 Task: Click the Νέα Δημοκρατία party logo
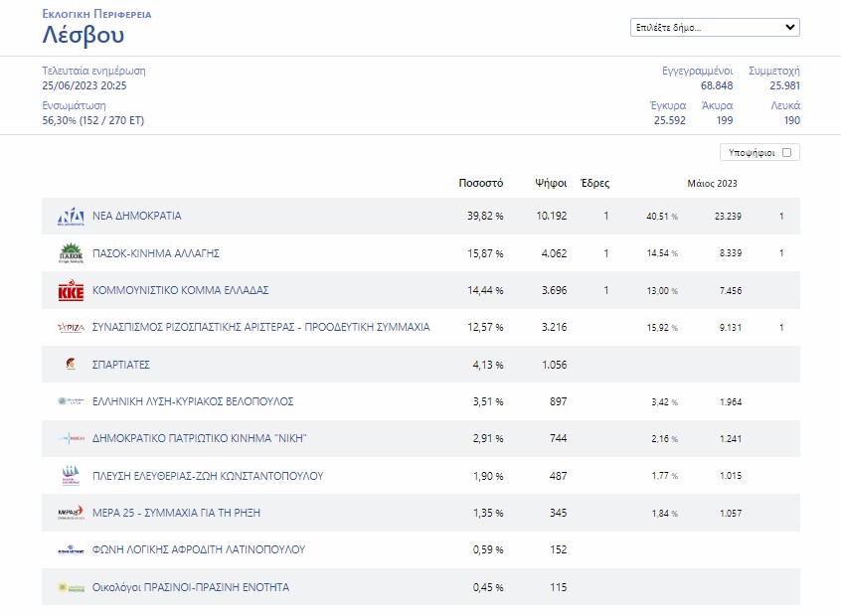click(71, 216)
